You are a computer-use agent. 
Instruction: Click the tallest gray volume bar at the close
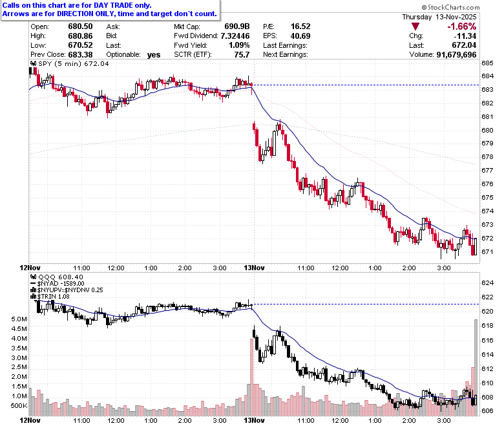[x=476, y=368]
